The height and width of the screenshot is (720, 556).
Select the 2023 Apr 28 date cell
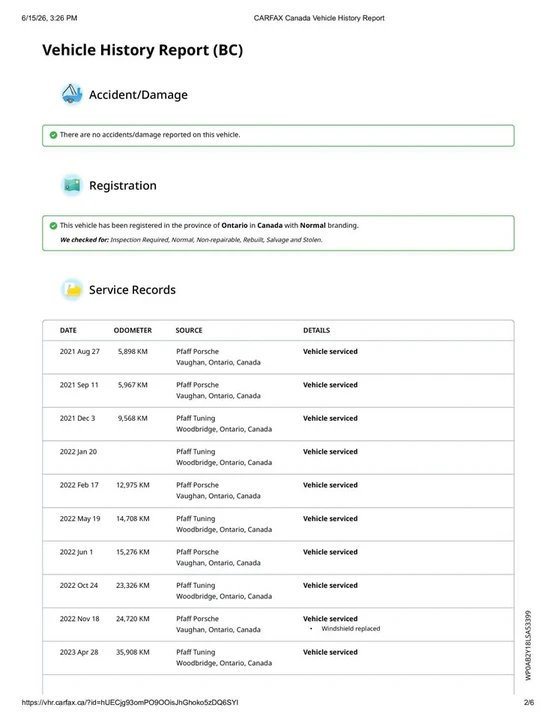click(79, 652)
